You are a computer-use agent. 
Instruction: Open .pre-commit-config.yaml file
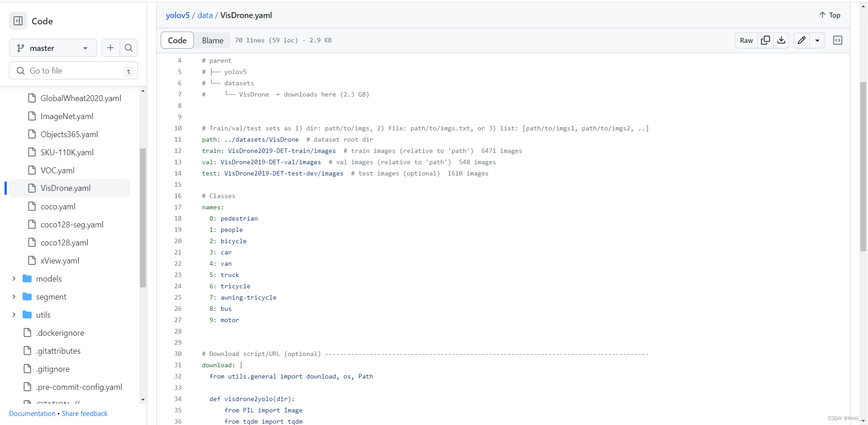pyautogui.click(x=79, y=387)
